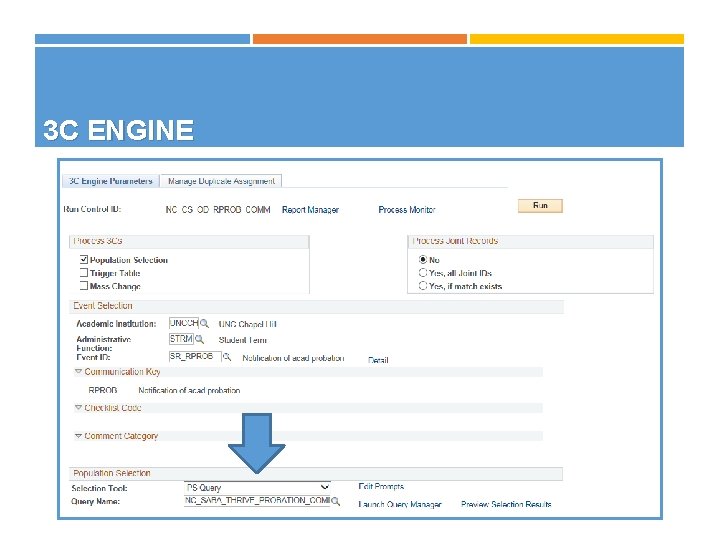
Task: Open the Detail link beside Event ID
Action: tap(378, 360)
